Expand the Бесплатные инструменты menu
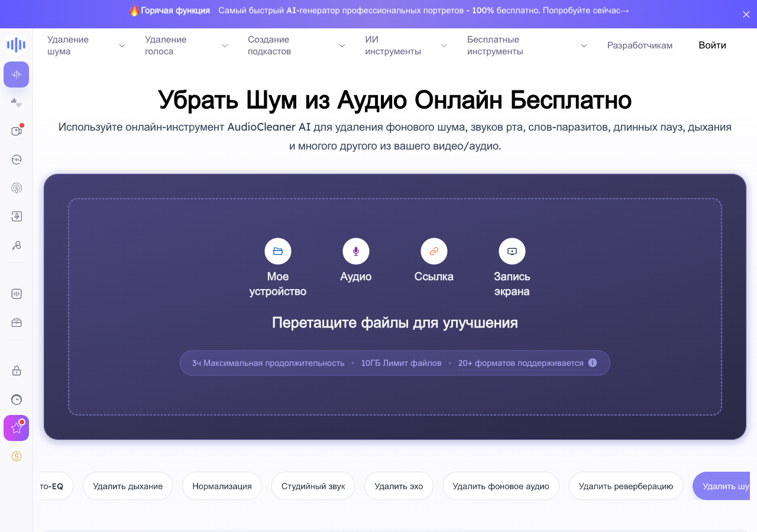The height and width of the screenshot is (532, 757). [x=527, y=46]
